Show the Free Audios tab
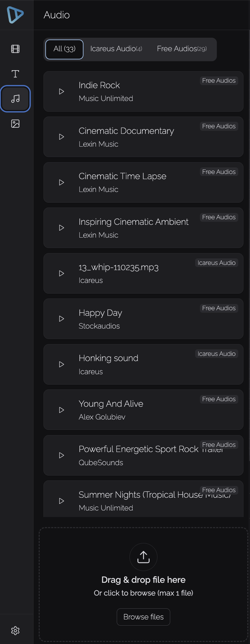The width and height of the screenshot is (250, 644). click(182, 49)
